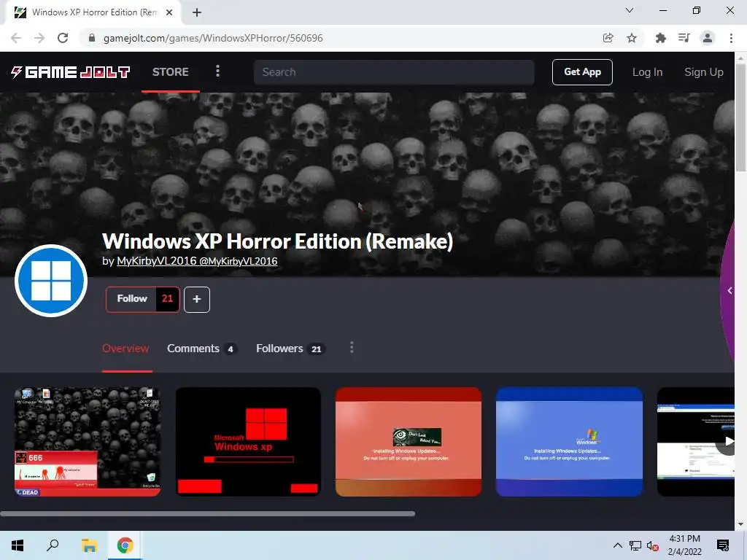
Task: Switch to the Followers tab
Action: (290, 349)
